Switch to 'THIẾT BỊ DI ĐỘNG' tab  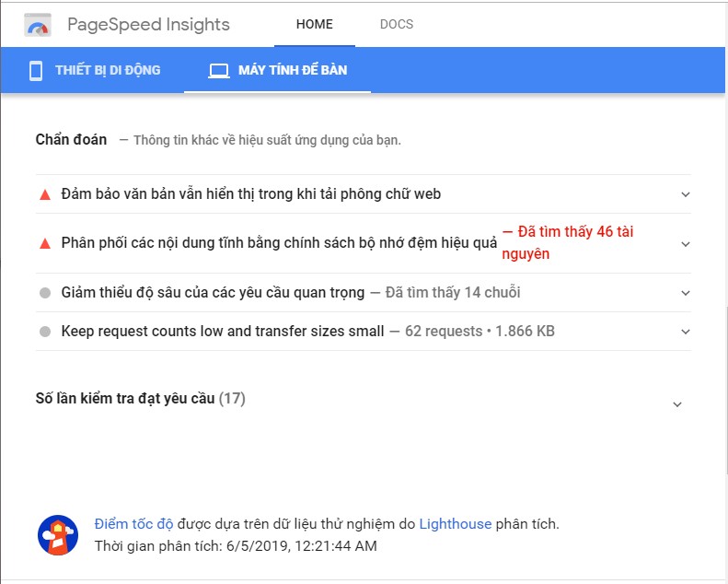tap(95, 70)
